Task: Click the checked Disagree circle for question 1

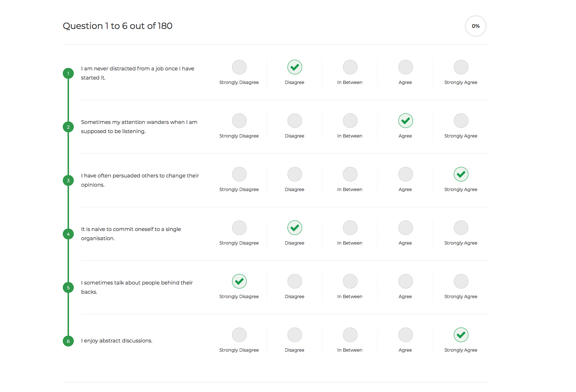Action: point(294,67)
